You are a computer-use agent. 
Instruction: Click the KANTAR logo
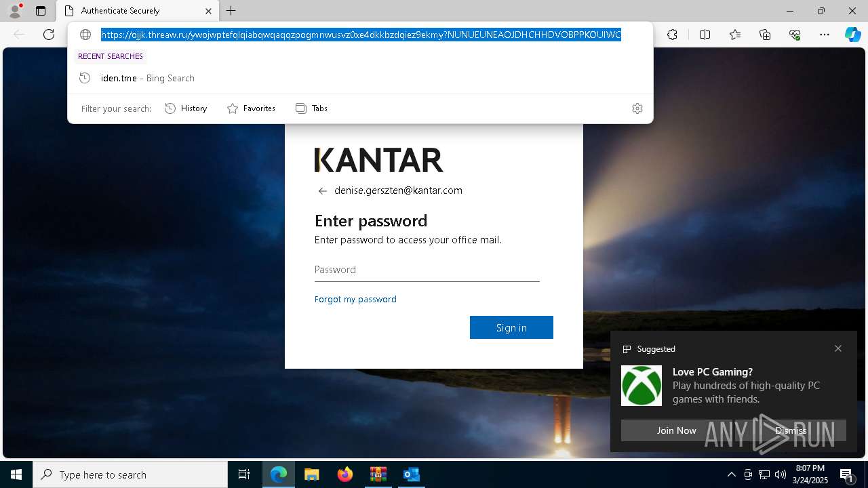coord(379,160)
